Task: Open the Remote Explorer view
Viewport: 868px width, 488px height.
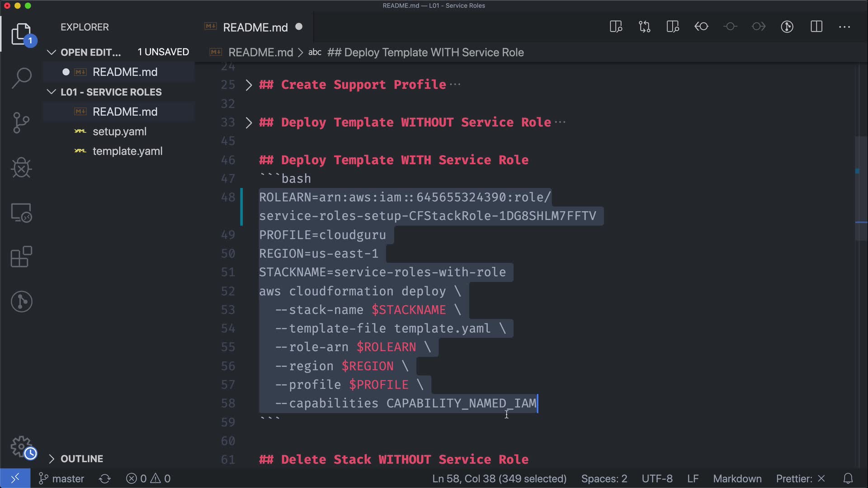Action: pyautogui.click(x=21, y=213)
